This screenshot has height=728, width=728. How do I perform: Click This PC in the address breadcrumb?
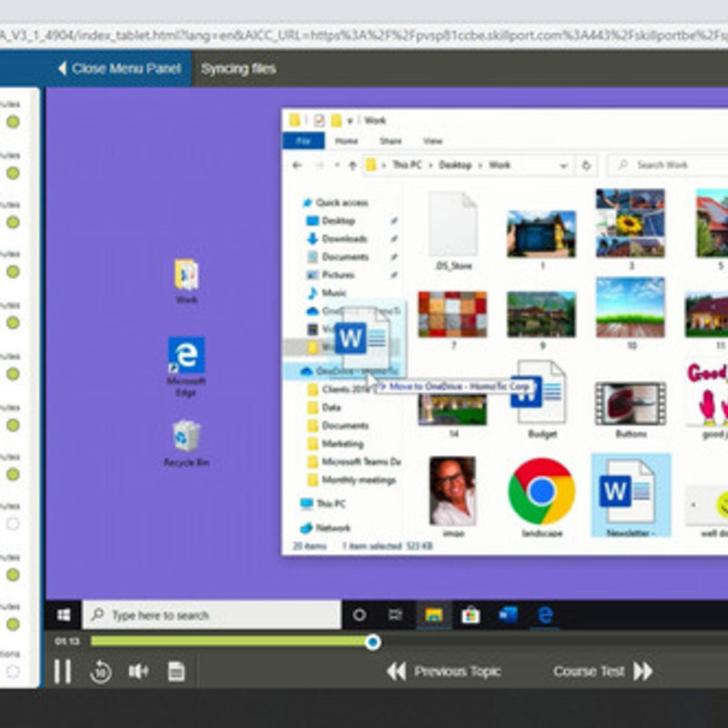click(407, 165)
